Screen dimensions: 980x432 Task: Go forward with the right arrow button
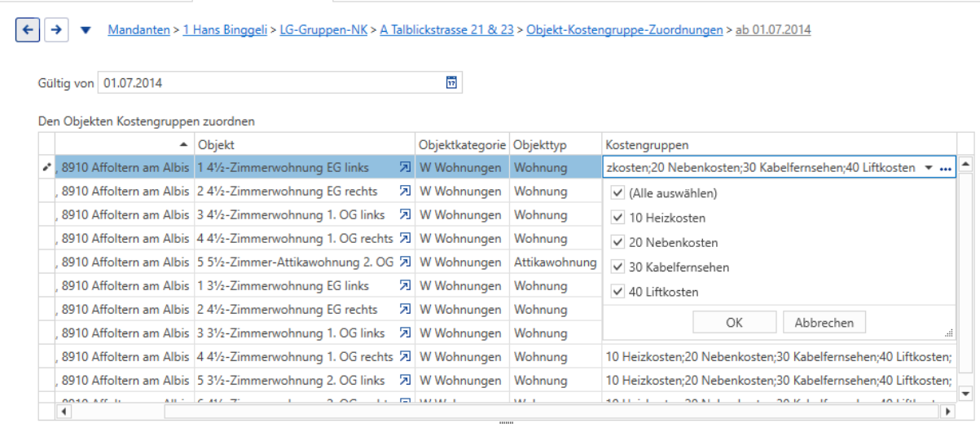[x=55, y=30]
